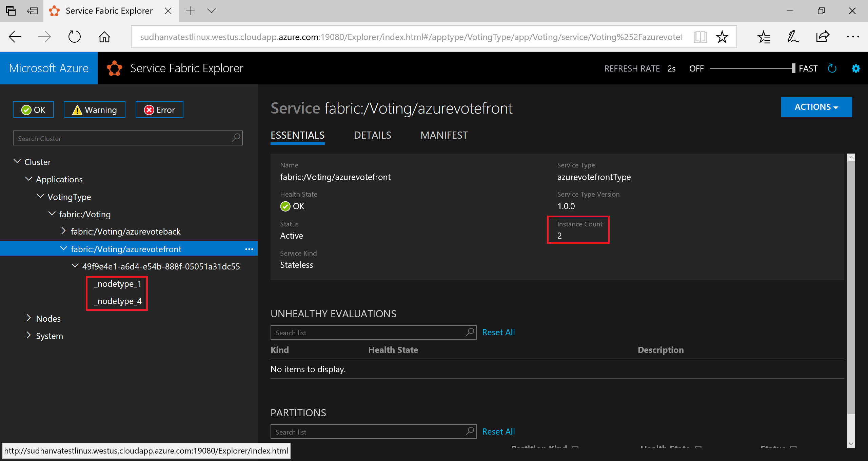Click Reset All in Unhealthy Evaluations

(x=498, y=332)
